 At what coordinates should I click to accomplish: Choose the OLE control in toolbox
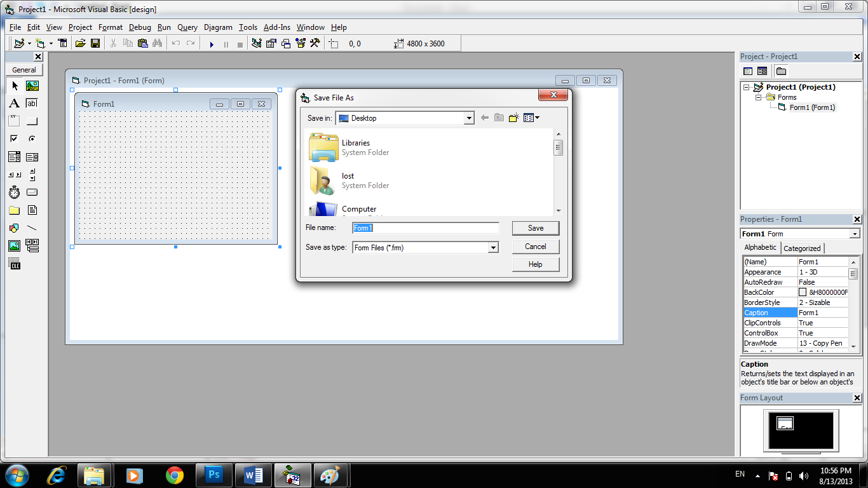[x=14, y=264]
